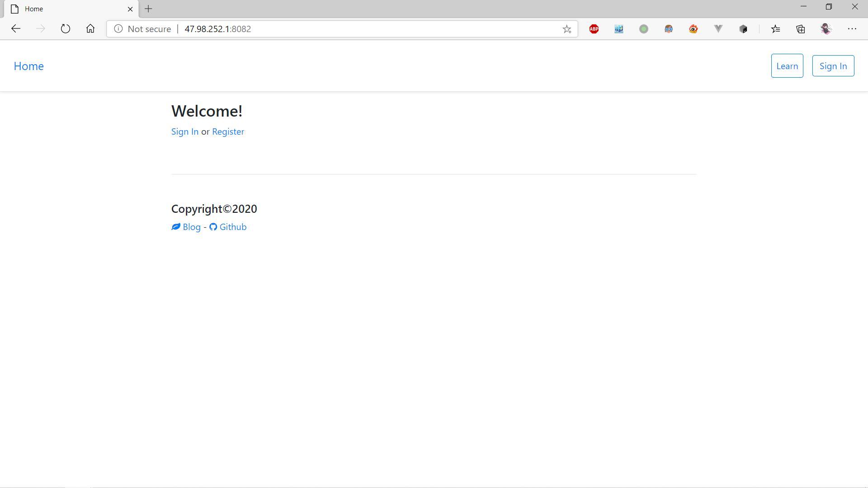Viewport: 868px width, 488px height.
Task: Open the Github footer link
Action: tap(232, 227)
